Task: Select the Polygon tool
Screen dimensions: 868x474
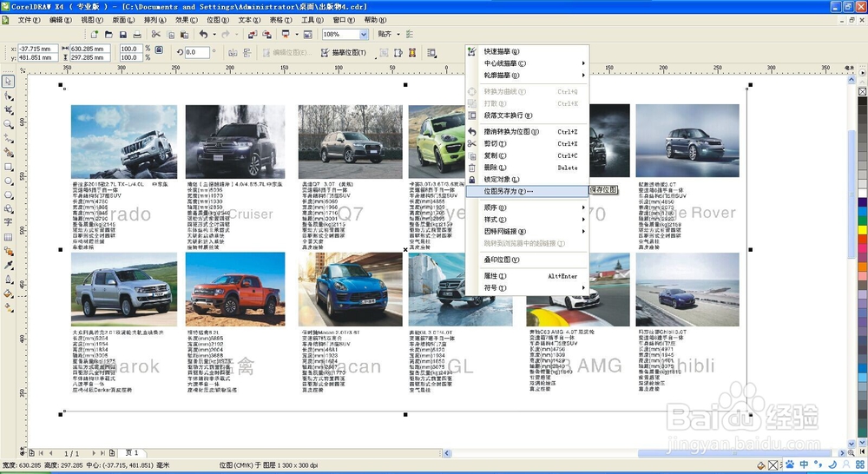Action: (x=9, y=195)
